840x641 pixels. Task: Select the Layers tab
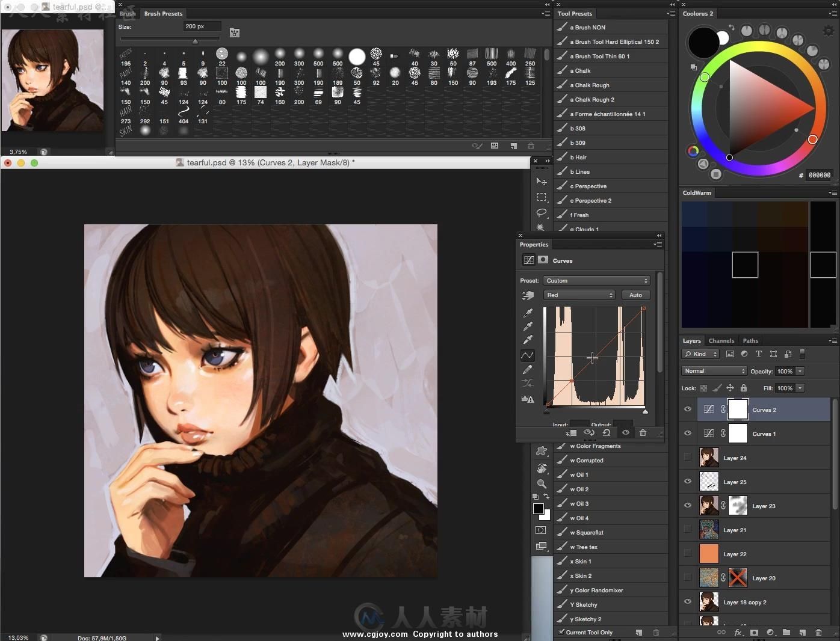(x=691, y=340)
